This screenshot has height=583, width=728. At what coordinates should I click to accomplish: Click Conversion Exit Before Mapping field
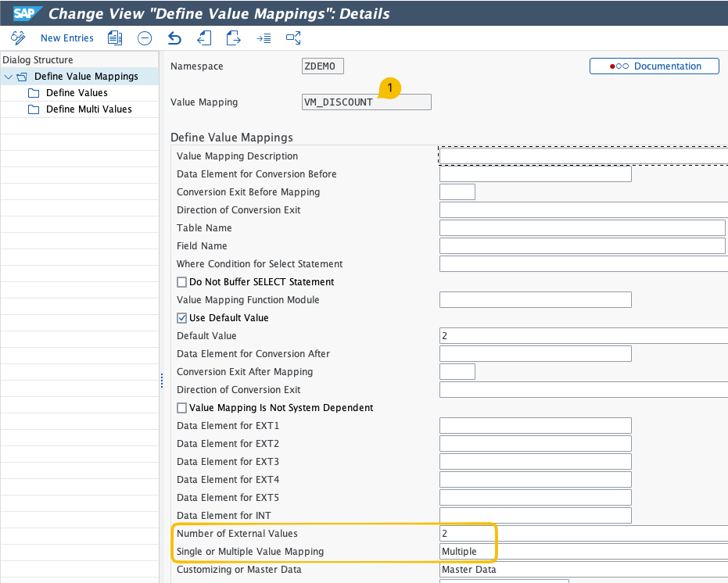pyautogui.click(x=457, y=192)
